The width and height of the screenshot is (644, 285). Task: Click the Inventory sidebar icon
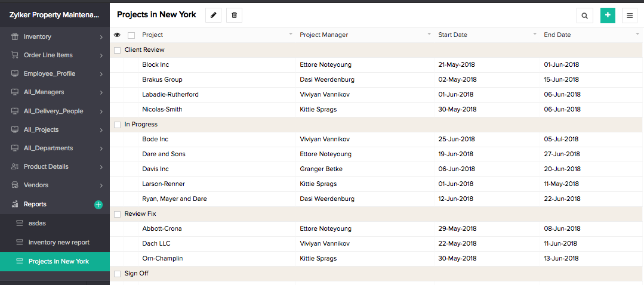point(15,37)
